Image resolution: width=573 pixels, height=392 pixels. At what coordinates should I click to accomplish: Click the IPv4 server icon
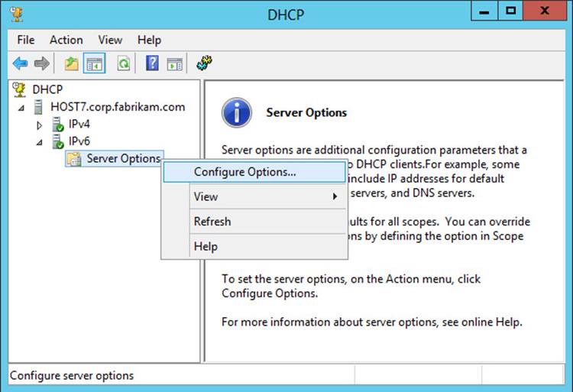click(x=57, y=125)
